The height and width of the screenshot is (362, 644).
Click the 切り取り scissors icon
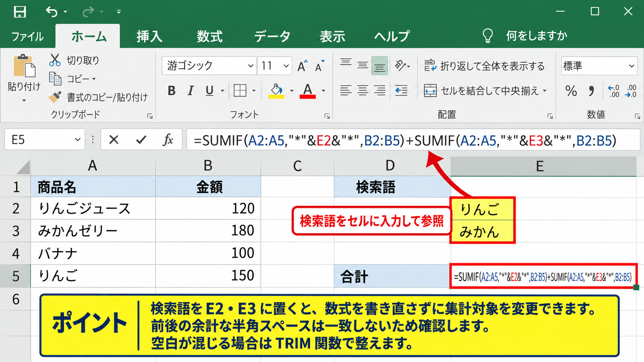coord(55,60)
